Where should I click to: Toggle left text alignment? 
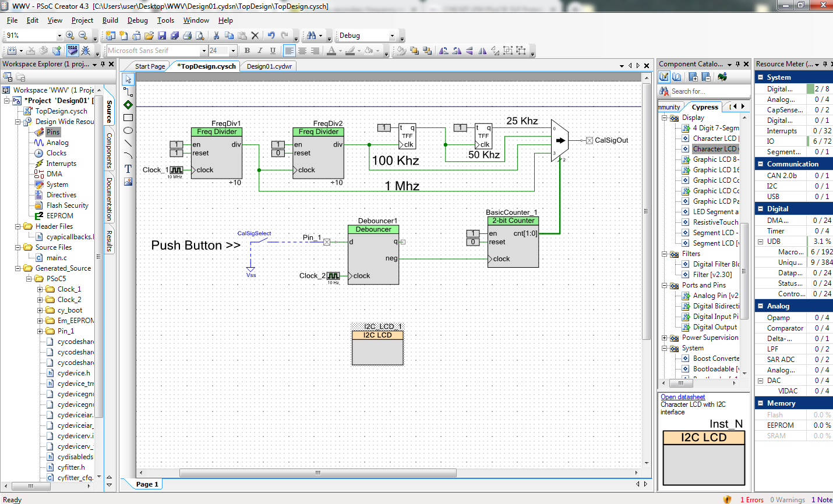[289, 51]
